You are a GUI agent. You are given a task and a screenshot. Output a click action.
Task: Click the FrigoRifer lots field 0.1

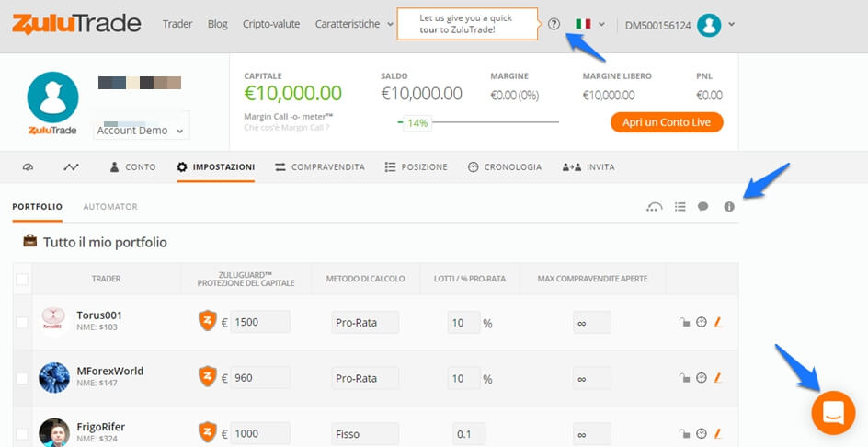pos(469,434)
